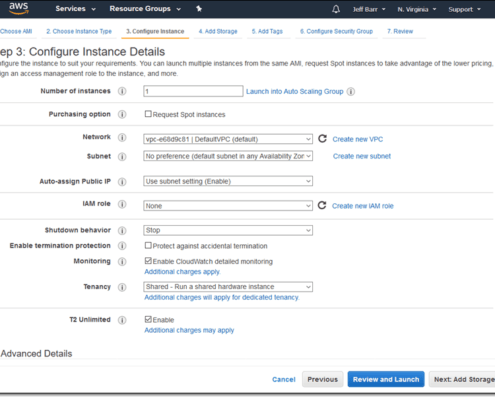Show info icon for T2 Unlimited

[122, 320]
